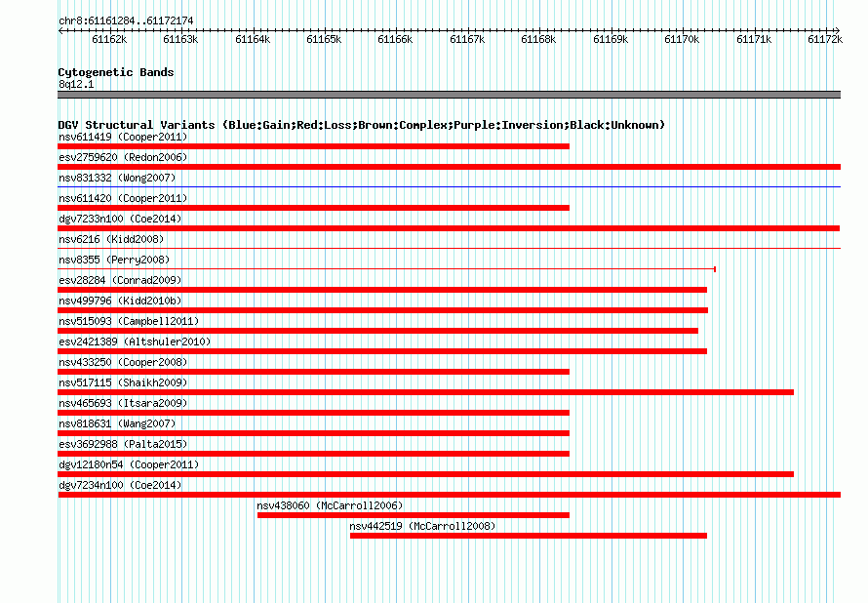The height and width of the screenshot is (603, 868).
Task: Click the ruler's right arrow end
Action: point(838,31)
